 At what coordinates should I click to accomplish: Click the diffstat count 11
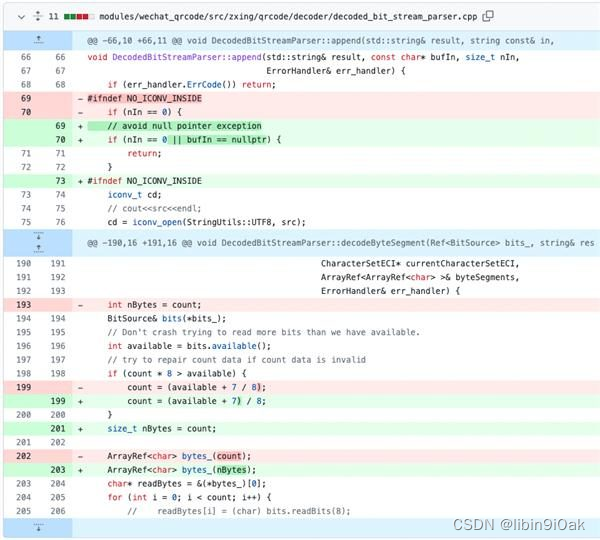tap(54, 17)
